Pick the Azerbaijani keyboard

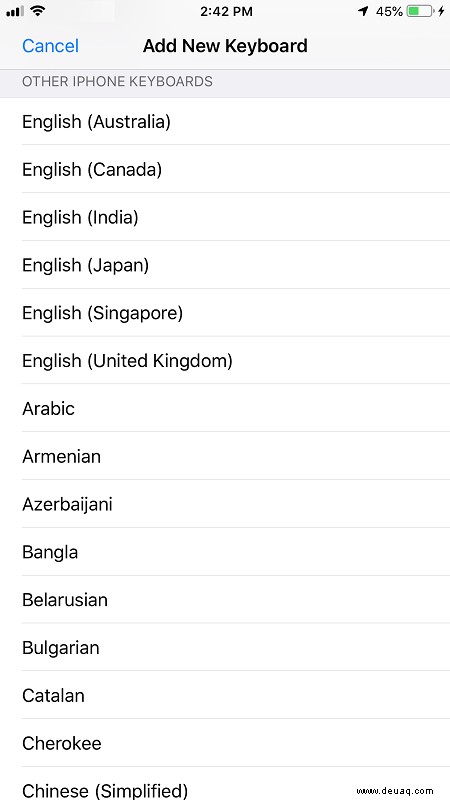click(x=225, y=504)
